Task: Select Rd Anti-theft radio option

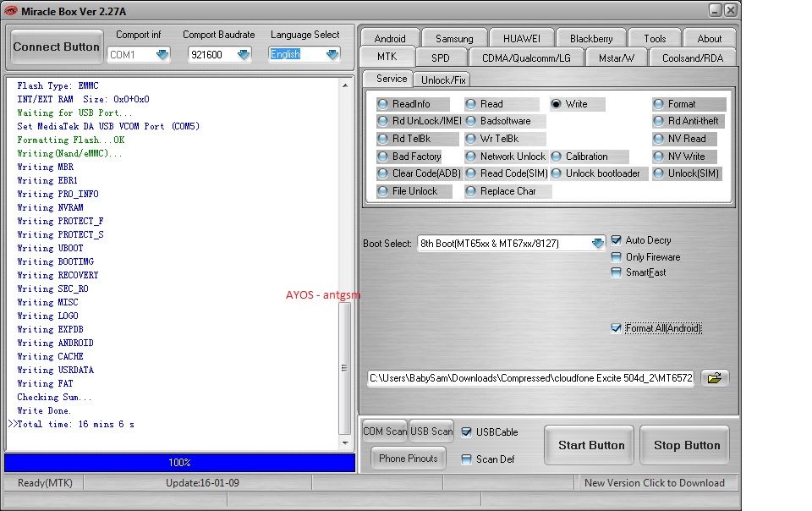Action: 687,121
